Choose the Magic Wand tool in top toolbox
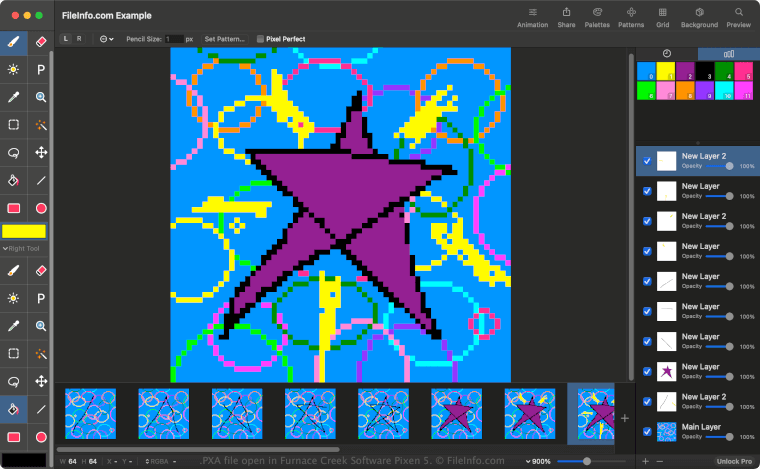 (x=41, y=125)
